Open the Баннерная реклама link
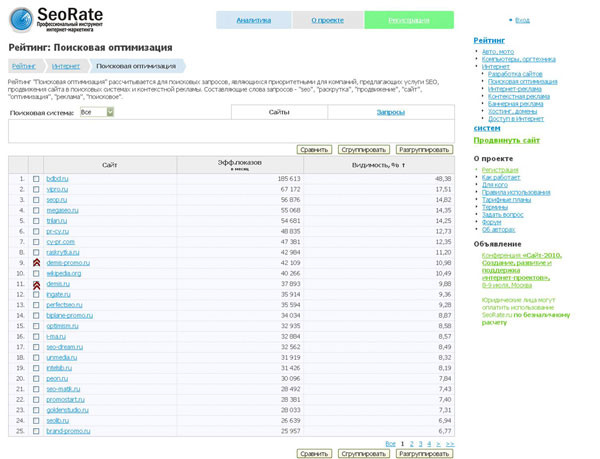The image size is (600, 459). (x=515, y=104)
